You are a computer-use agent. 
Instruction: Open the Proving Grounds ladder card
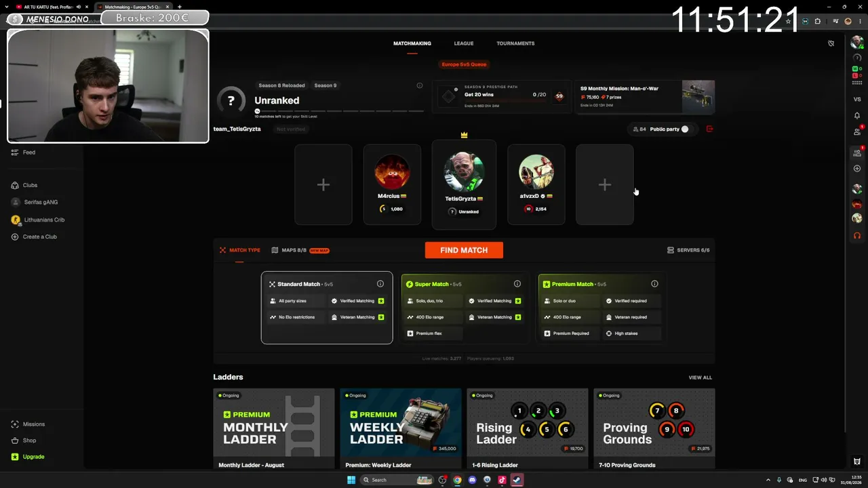[x=654, y=428]
